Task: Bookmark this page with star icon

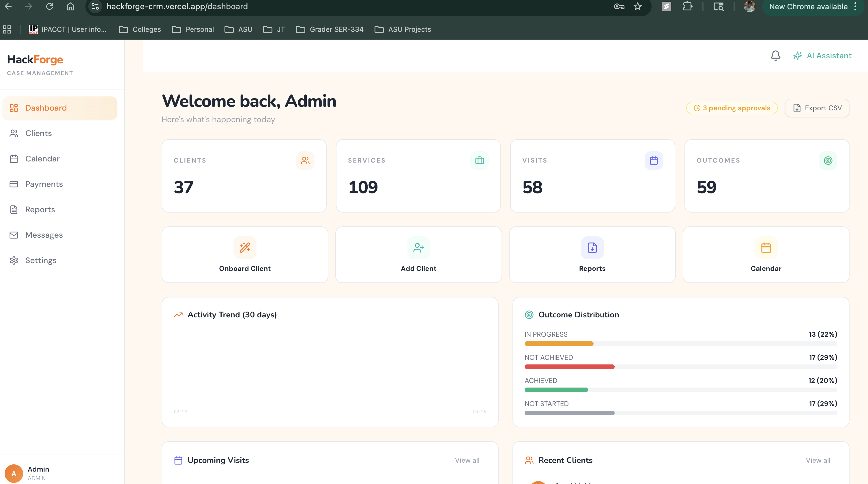Action: (637, 6)
